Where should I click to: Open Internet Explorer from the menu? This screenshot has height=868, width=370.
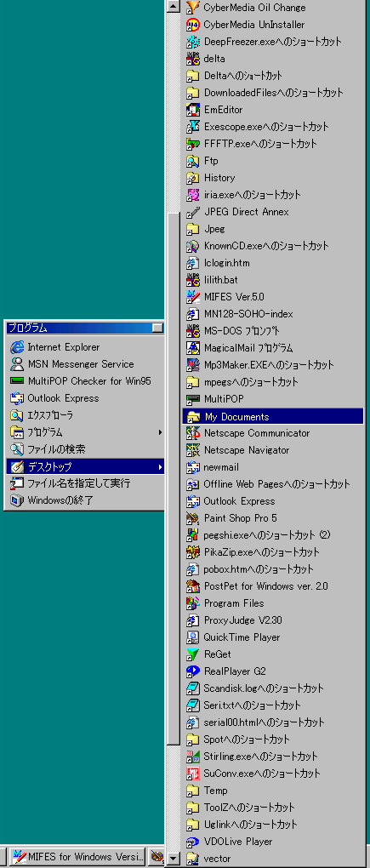(84, 348)
